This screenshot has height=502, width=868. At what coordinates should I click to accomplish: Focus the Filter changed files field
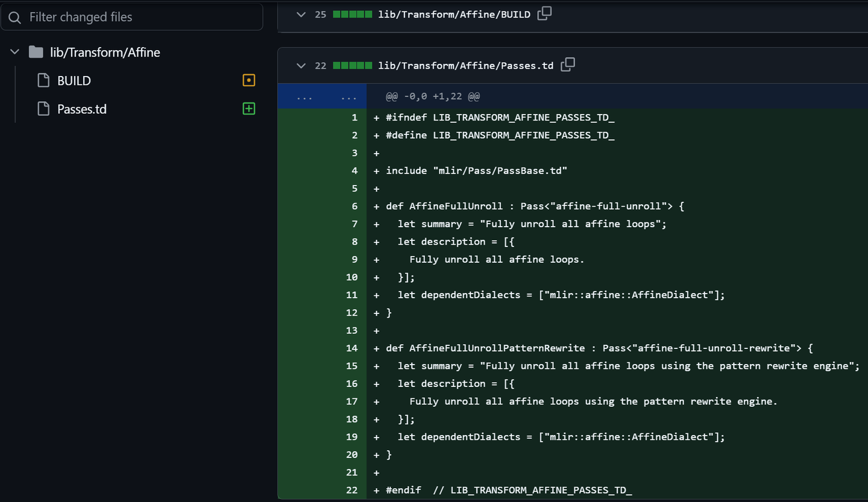point(142,17)
